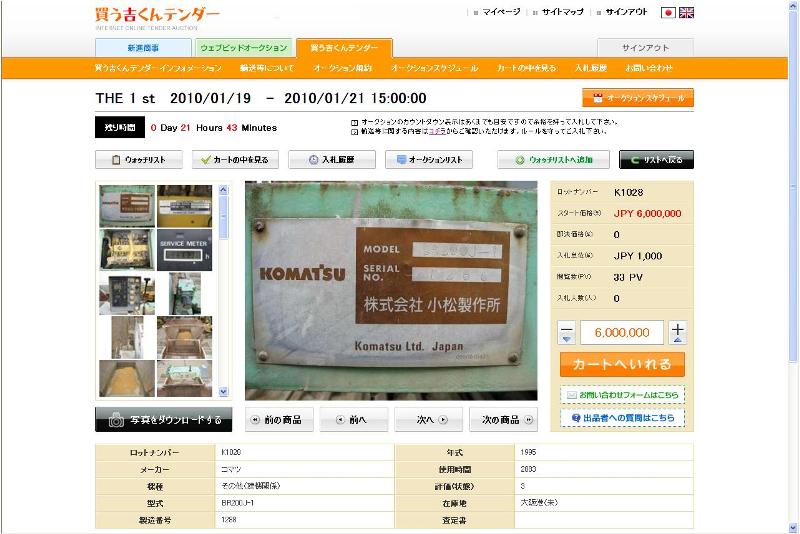The height and width of the screenshot is (534, 800).
Task: Open 入札履歴 item in orange menu bar
Action: [x=591, y=68]
